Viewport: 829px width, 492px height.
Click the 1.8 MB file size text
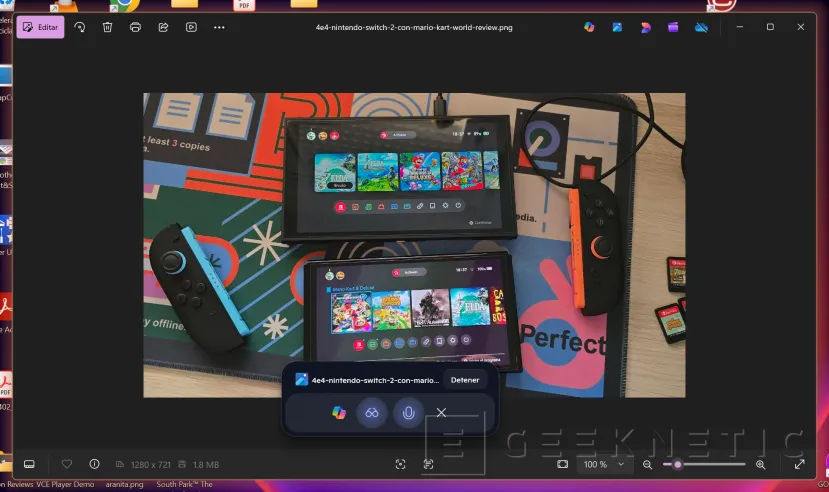(x=206, y=465)
